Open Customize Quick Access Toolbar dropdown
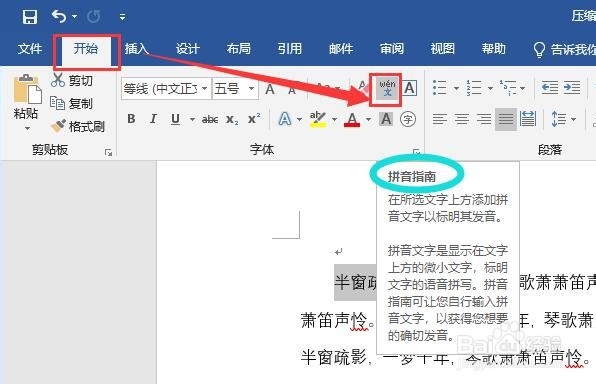Viewport: 596px width, 384px height. pyautogui.click(x=122, y=17)
